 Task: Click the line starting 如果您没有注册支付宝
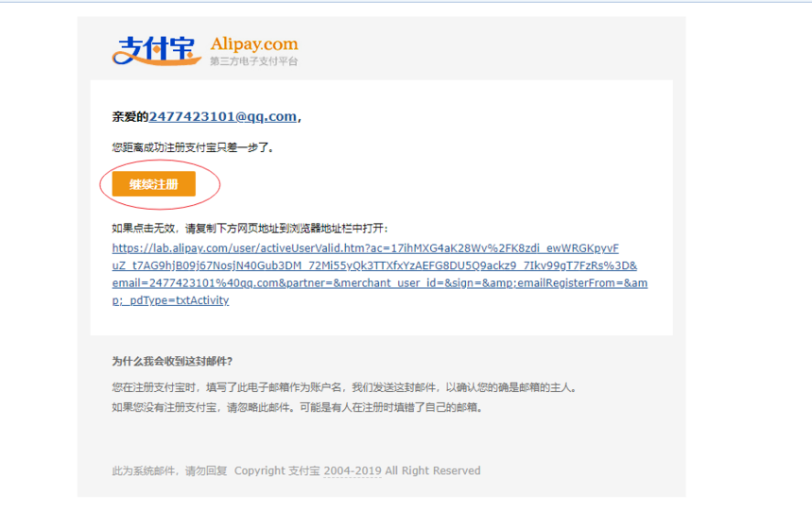point(298,407)
